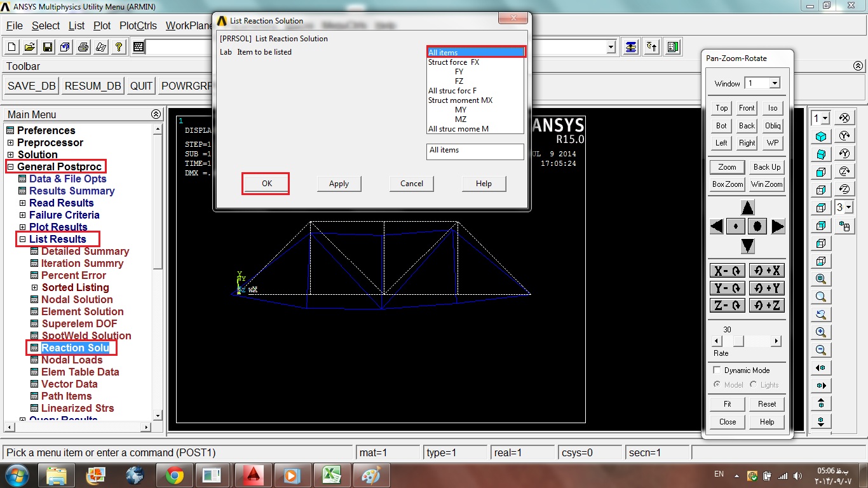This screenshot has width=868, height=488.
Task: Open the command input history dropdown arrow
Action: 611,47
